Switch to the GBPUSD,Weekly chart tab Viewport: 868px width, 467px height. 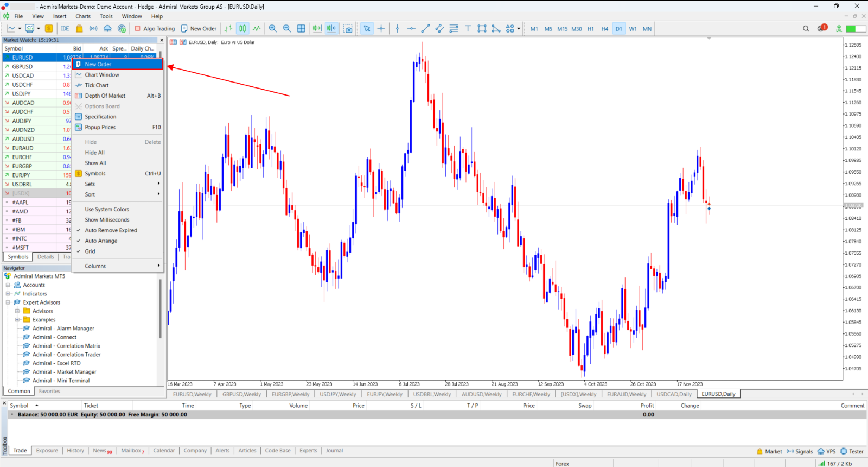241,394
